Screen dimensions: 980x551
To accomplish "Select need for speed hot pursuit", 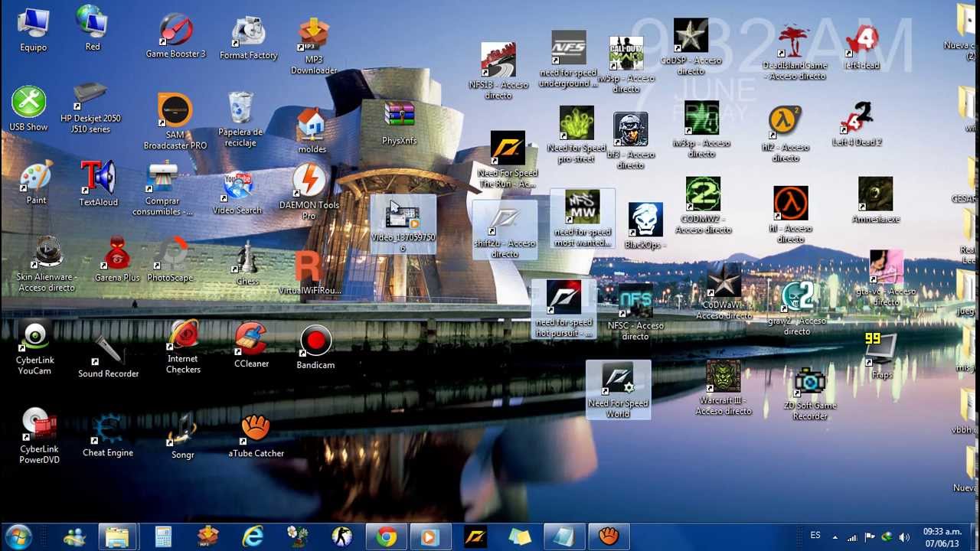I will [563, 309].
